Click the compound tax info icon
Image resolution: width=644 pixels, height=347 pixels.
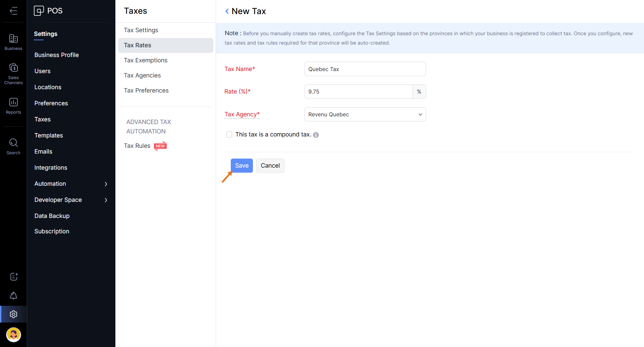click(x=316, y=135)
